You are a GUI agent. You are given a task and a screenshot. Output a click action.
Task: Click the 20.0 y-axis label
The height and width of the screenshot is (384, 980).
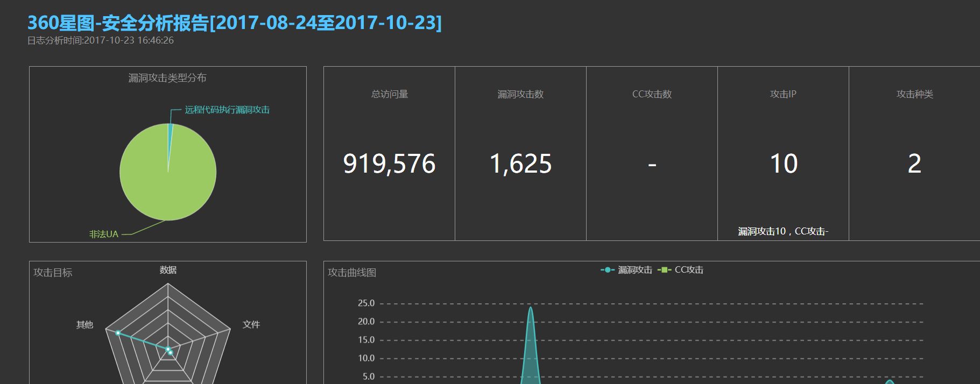(366, 322)
